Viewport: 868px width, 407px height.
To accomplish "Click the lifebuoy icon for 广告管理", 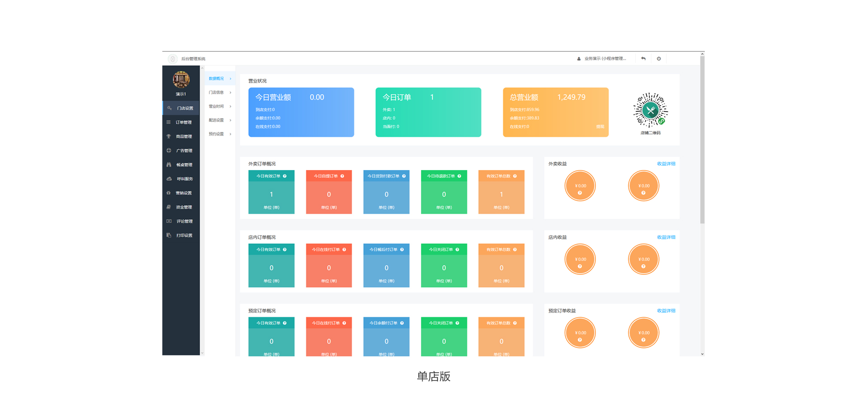I will [x=169, y=150].
